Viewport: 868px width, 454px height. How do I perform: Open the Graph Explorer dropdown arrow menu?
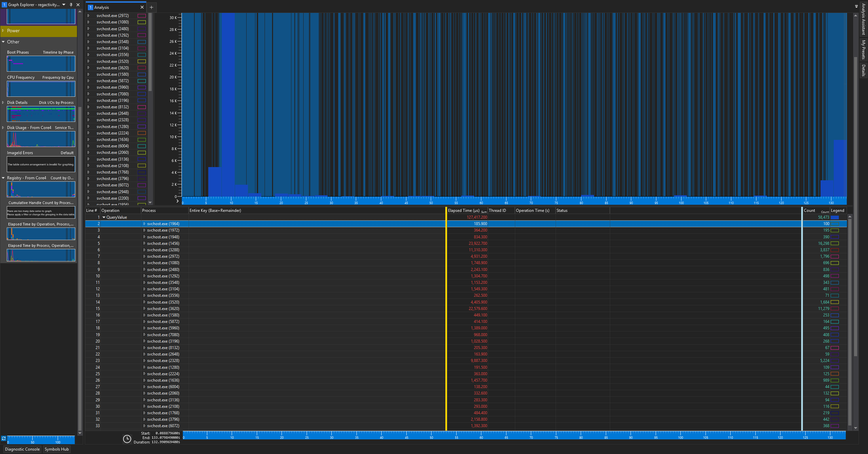64,5
